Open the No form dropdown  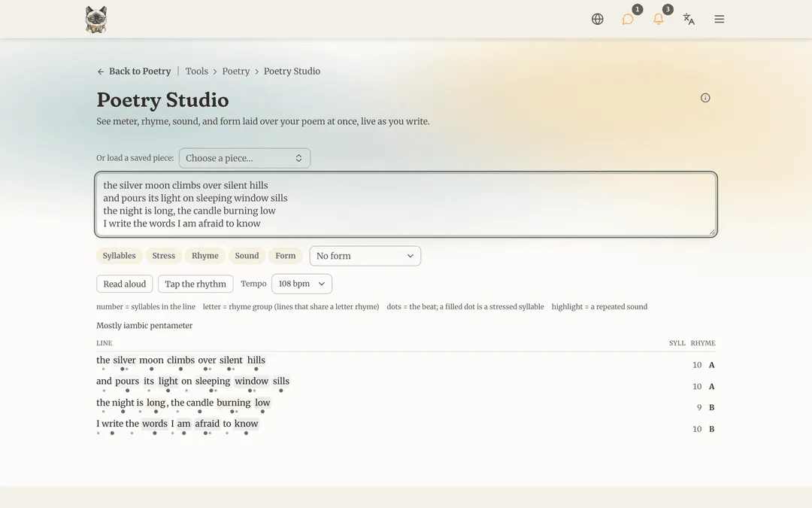(x=365, y=256)
